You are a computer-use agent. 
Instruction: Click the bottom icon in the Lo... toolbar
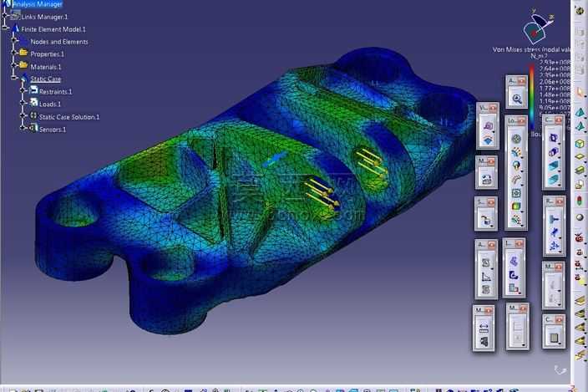coord(516,220)
